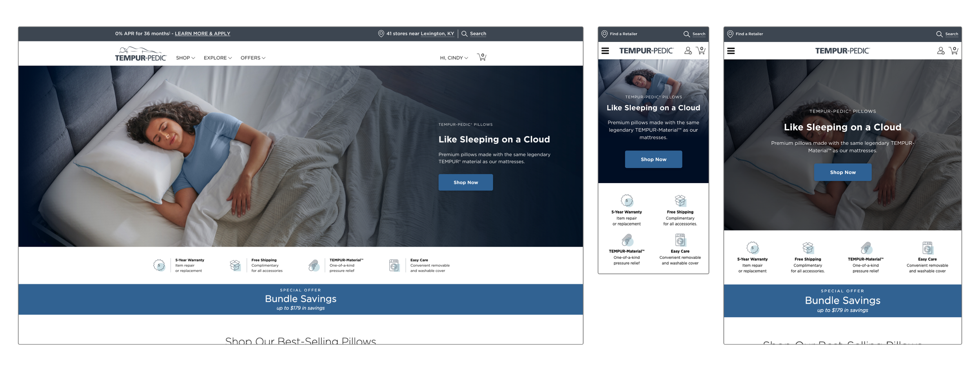Click Bundle Savings banner in tablet view

point(843,301)
